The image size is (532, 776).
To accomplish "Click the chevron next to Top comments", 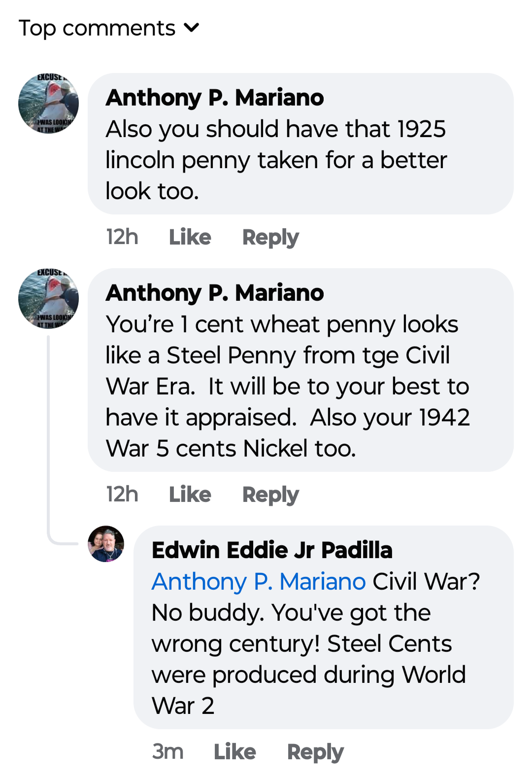I will (x=192, y=28).
